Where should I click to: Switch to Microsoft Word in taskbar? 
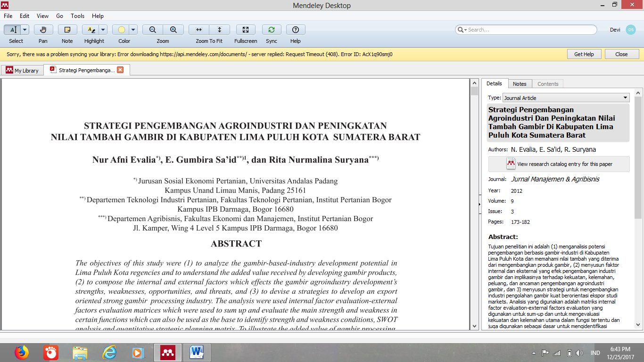[197, 353]
